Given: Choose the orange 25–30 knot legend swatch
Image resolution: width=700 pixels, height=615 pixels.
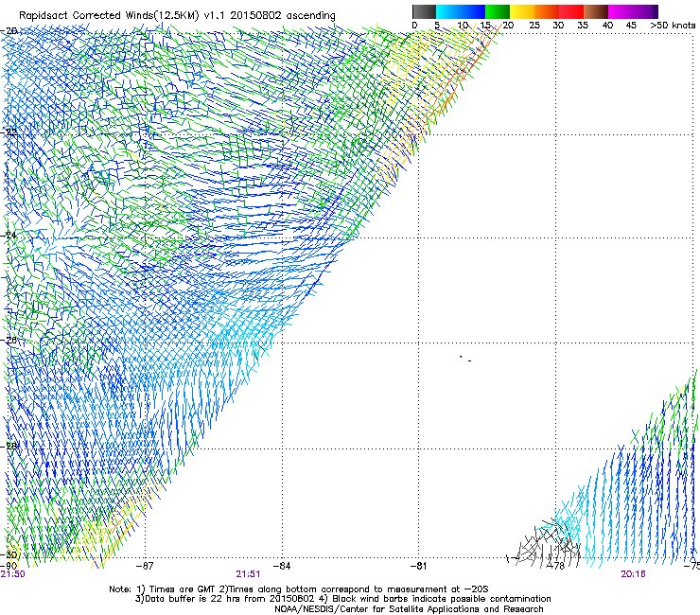Looking at the screenshot, I should pyautogui.click(x=547, y=11).
